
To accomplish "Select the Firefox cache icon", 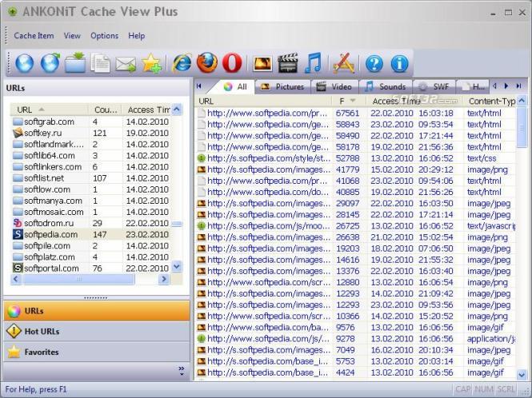I will [x=207, y=63].
